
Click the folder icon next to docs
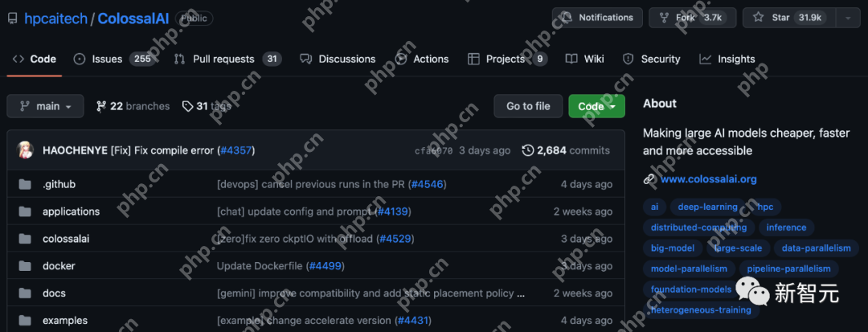(x=25, y=293)
